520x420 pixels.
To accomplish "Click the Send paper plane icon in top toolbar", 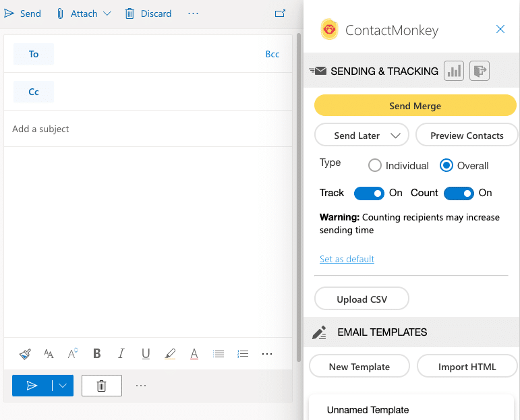I will (9, 13).
